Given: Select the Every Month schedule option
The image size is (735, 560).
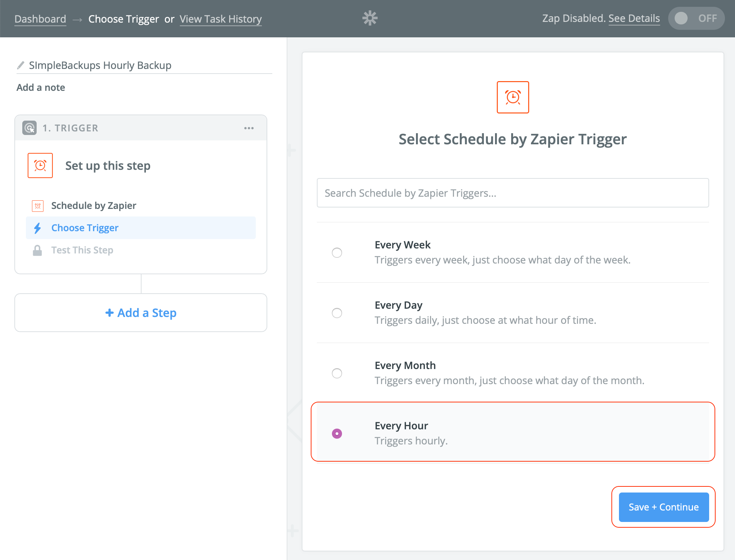Looking at the screenshot, I should tap(337, 373).
